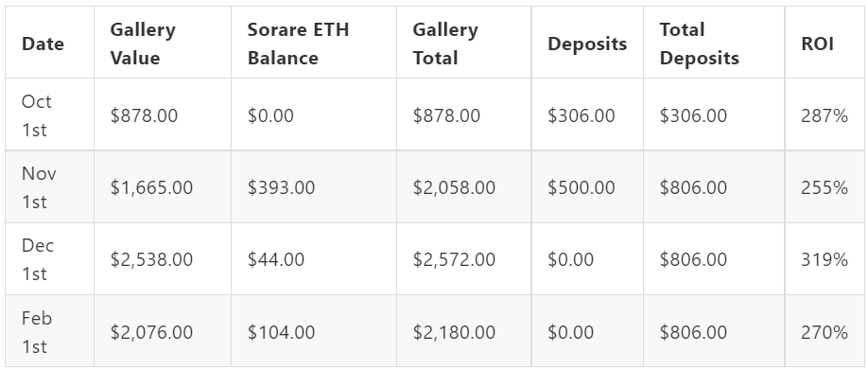Select the Oct 1st date cell
This screenshot has width=868, height=370.
pos(49,115)
